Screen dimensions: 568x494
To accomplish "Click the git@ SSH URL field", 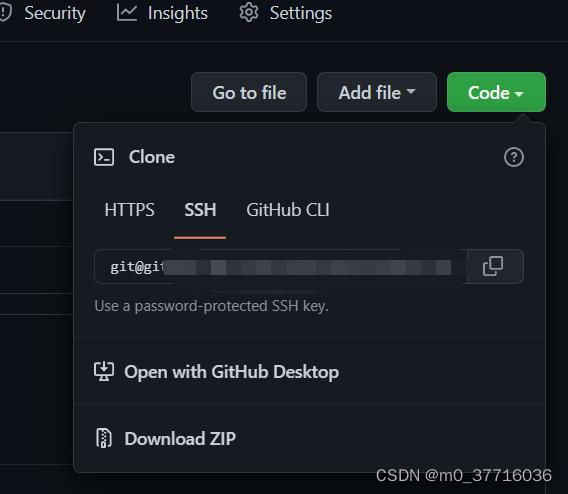I will 281,267.
